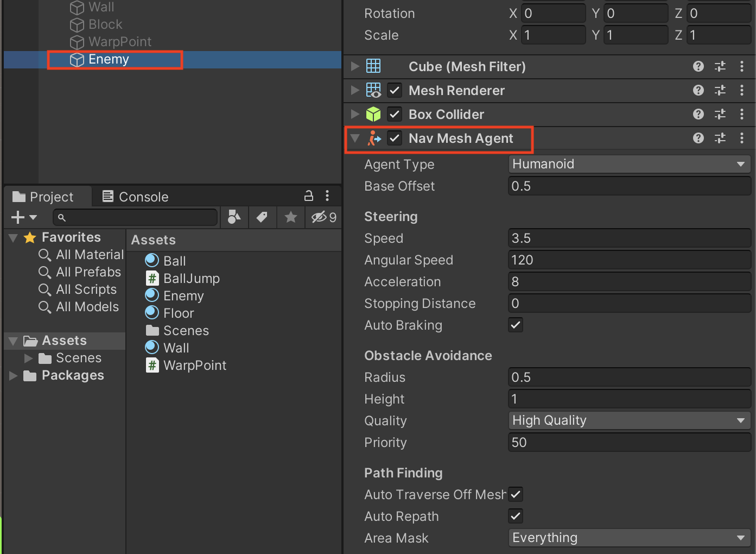The height and width of the screenshot is (554, 756).
Task: Switch to the Console tab
Action: click(143, 196)
